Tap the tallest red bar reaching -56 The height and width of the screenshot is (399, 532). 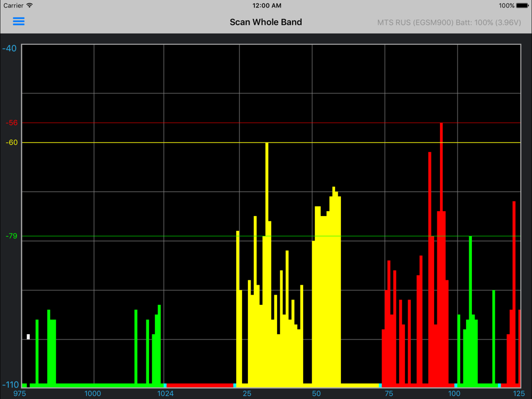(x=441, y=254)
